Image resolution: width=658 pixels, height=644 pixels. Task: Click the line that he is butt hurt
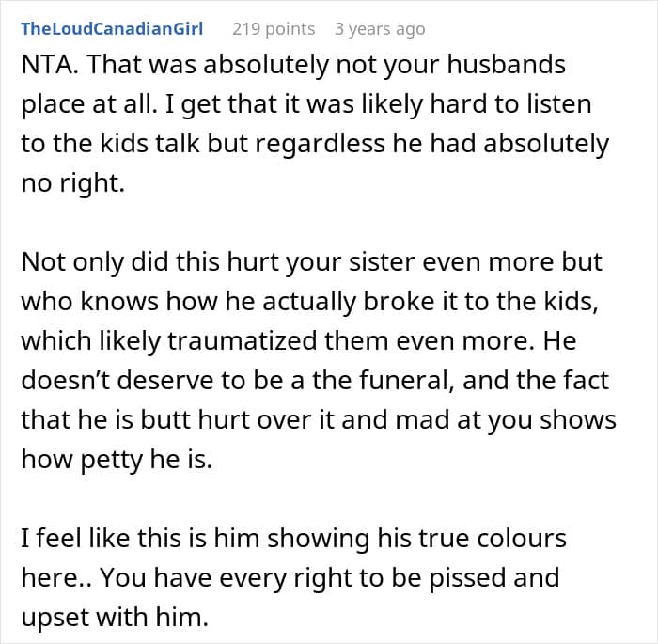point(319,420)
